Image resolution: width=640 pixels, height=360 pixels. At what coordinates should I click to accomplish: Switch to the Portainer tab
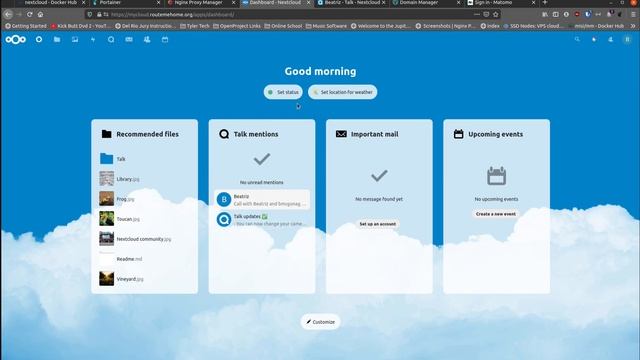tap(126, 3)
